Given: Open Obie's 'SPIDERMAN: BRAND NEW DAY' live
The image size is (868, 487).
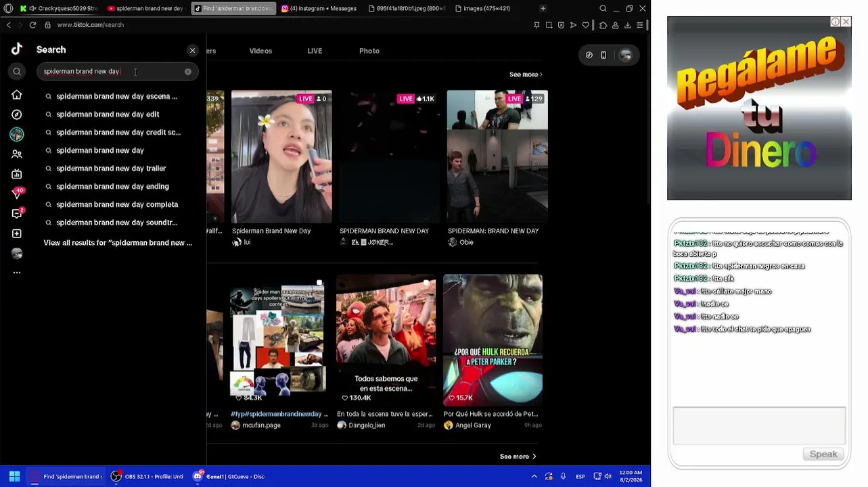Looking at the screenshot, I should (497, 157).
